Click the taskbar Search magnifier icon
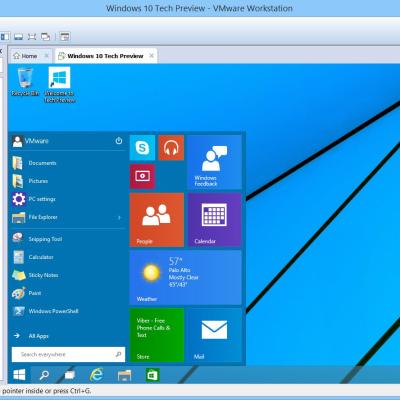The height and width of the screenshot is (400, 400). [x=44, y=375]
